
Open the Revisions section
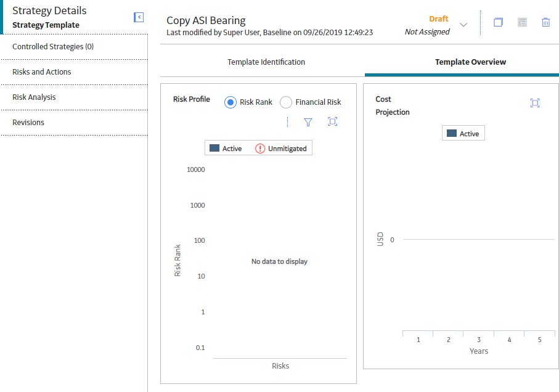click(74, 123)
